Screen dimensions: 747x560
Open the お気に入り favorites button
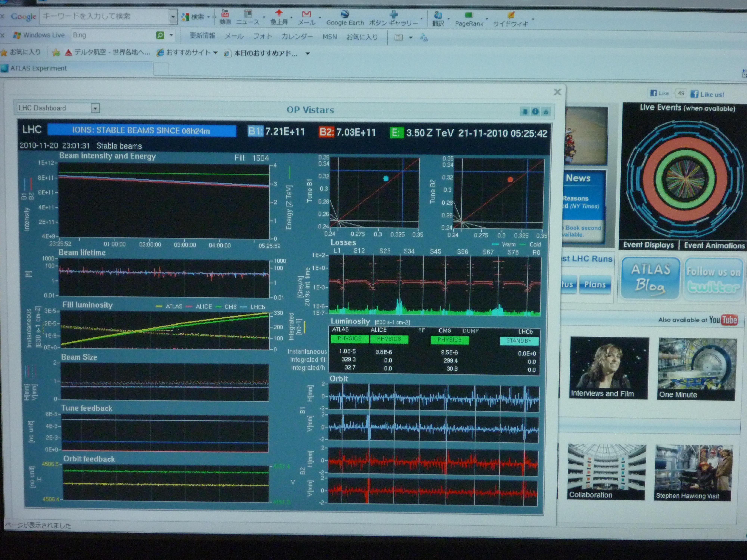click(x=21, y=52)
